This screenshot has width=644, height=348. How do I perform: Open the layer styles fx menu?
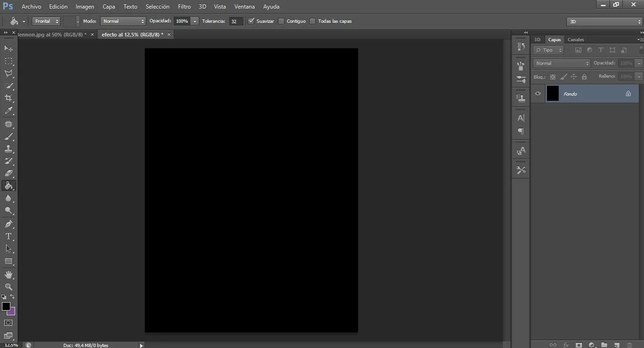(x=566, y=344)
